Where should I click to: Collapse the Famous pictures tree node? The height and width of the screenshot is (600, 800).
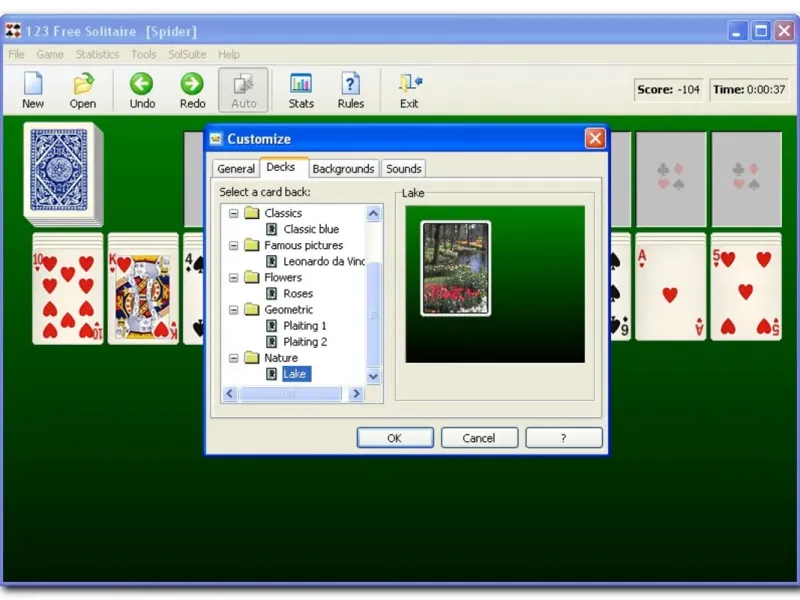pos(234,245)
